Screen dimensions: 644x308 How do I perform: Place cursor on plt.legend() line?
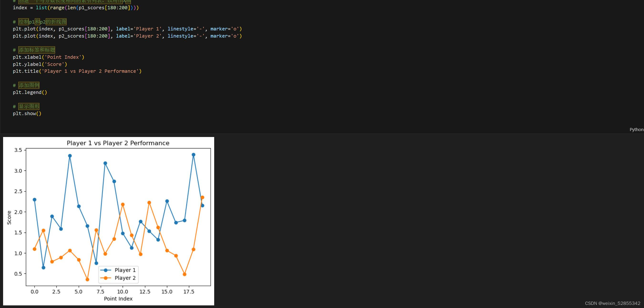[30, 92]
